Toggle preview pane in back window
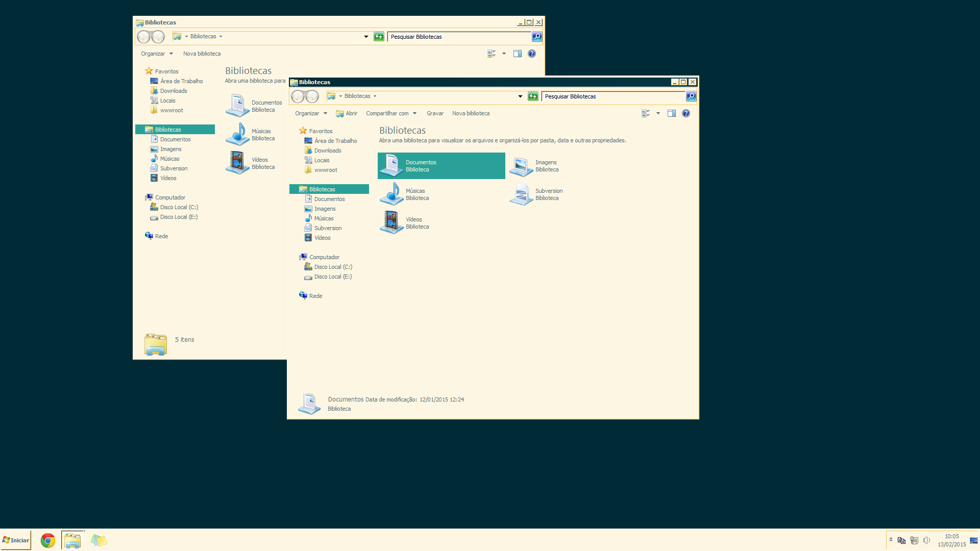980x551 pixels. click(x=518, y=54)
